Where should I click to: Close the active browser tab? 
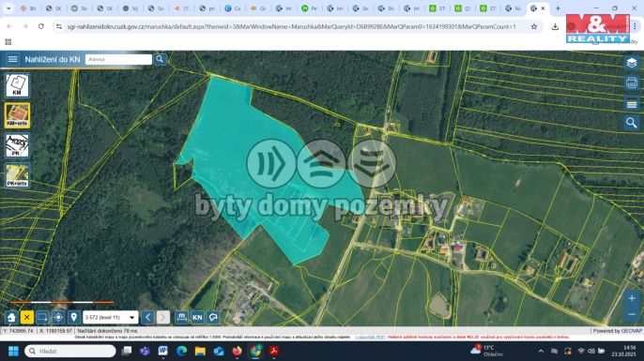(543, 8)
